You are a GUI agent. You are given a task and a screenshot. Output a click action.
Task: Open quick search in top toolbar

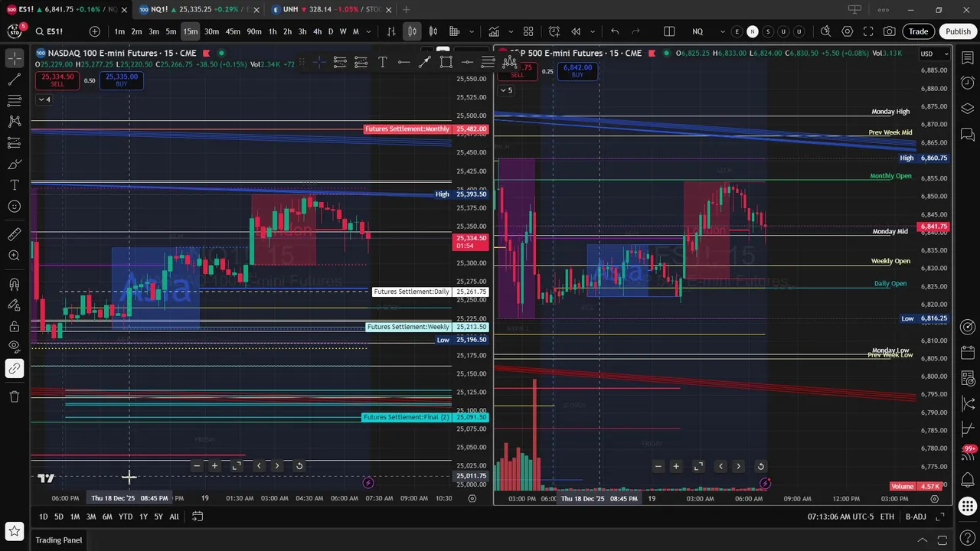825,31
